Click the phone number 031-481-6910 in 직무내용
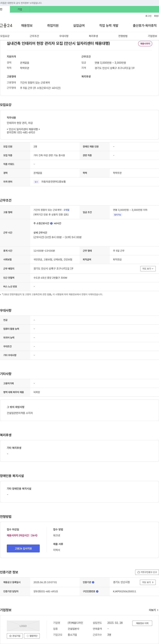This screenshot has width=159, height=644. tap(26, 133)
